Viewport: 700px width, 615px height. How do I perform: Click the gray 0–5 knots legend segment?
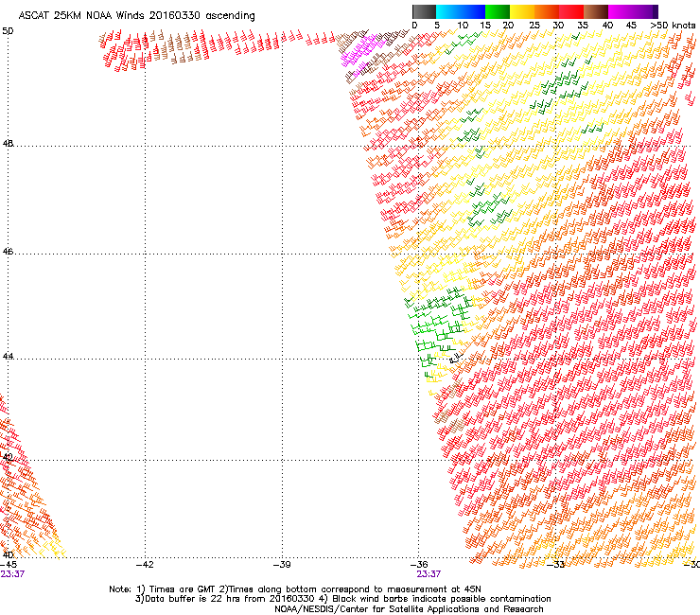tap(424, 11)
